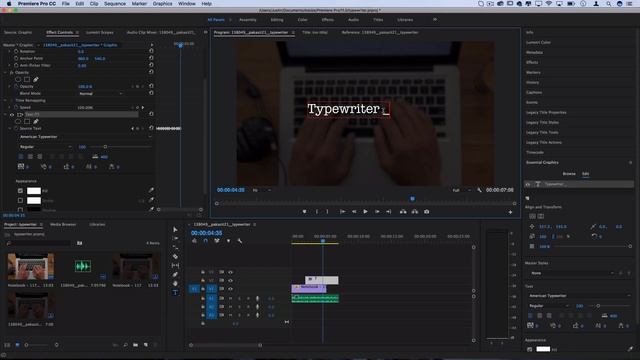
Task: Open Legacy Title Properties panel
Action: coord(546,112)
